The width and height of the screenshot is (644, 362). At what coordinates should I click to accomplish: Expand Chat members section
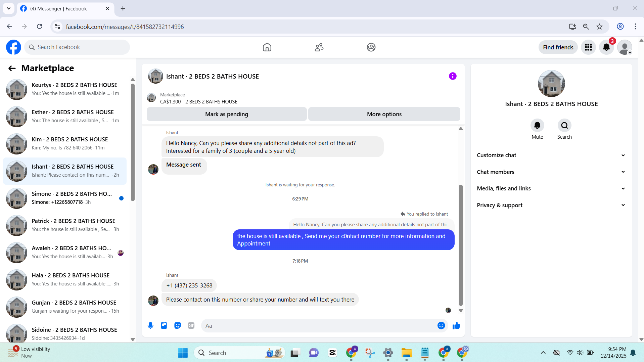(x=551, y=172)
